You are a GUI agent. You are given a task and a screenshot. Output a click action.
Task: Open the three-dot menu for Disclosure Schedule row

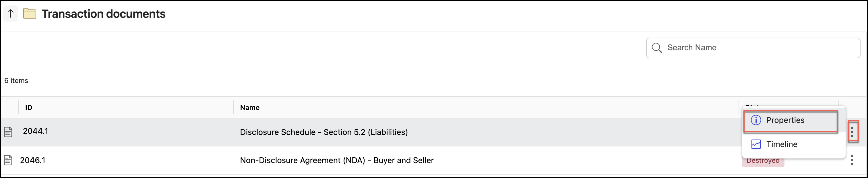[x=852, y=132]
